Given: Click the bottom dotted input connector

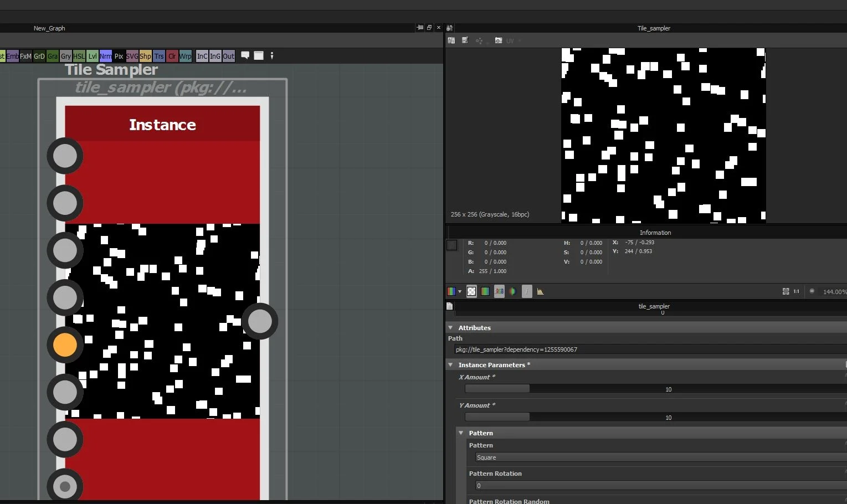Looking at the screenshot, I should (x=65, y=486).
